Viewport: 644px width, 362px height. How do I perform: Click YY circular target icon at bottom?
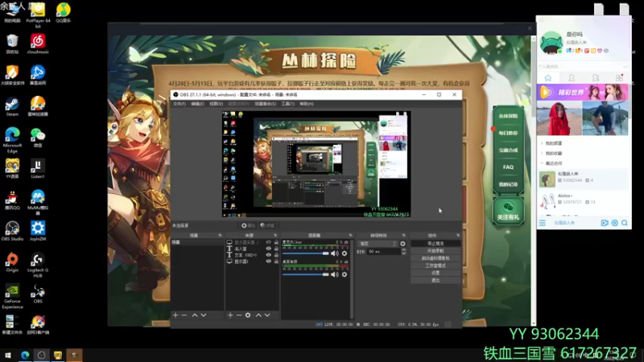tap(614, 223)
